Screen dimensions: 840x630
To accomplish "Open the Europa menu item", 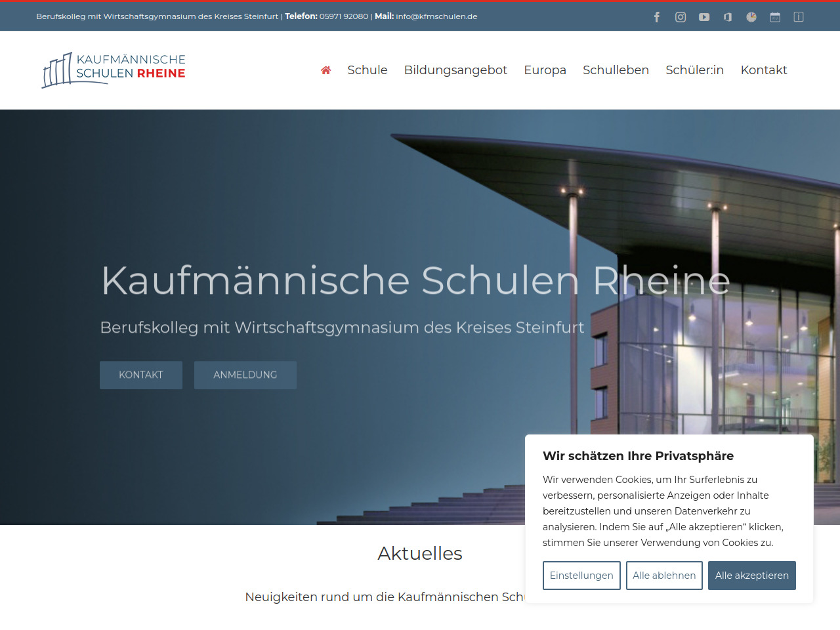I will (545, 70).
